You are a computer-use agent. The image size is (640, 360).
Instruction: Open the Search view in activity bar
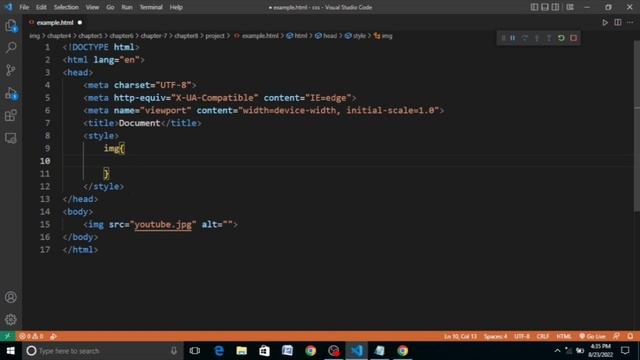11,47
